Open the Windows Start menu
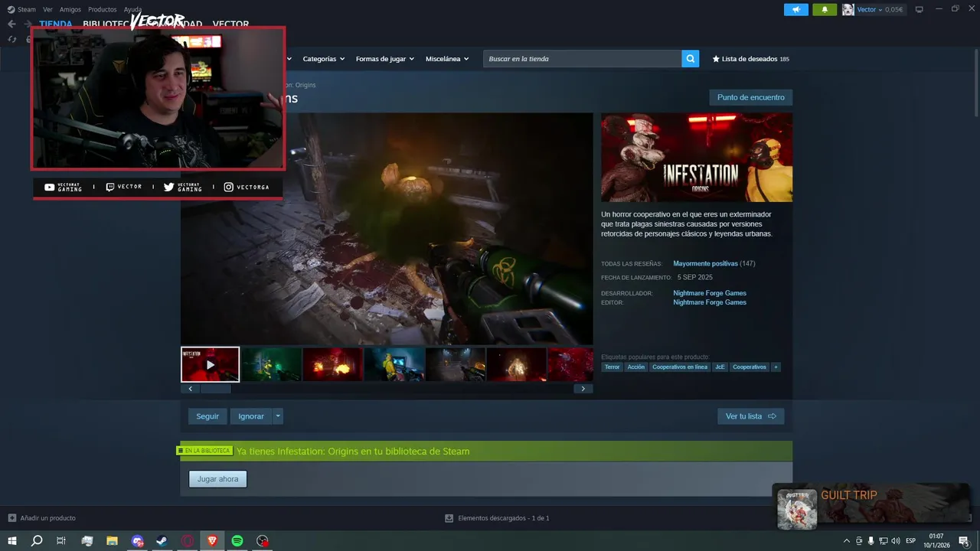The height and width of the screenshot is (551, 980). click(x=12, y=541)
